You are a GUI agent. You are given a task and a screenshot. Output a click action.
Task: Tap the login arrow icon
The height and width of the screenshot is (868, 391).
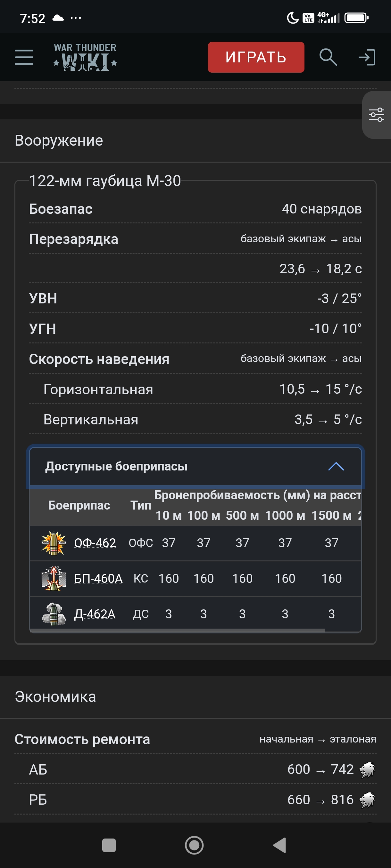click(x=367, y=57)
